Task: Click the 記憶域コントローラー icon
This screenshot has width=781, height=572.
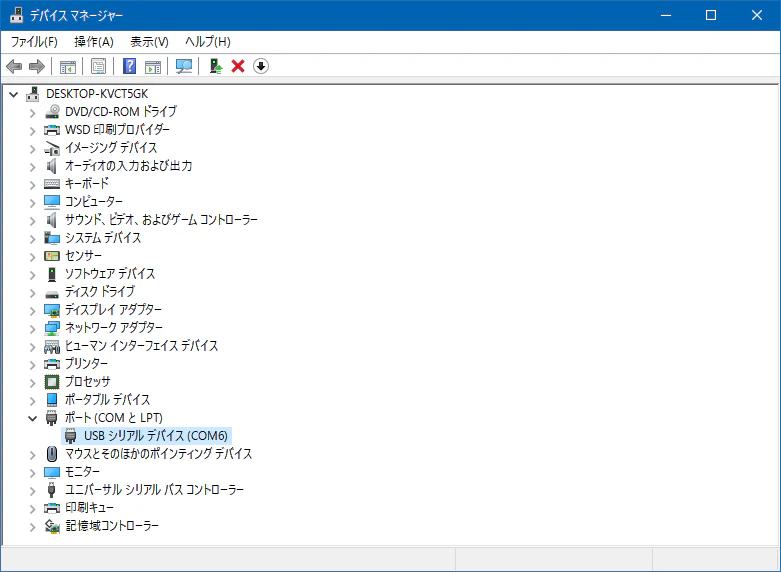Action: click(x=52, y=526)
